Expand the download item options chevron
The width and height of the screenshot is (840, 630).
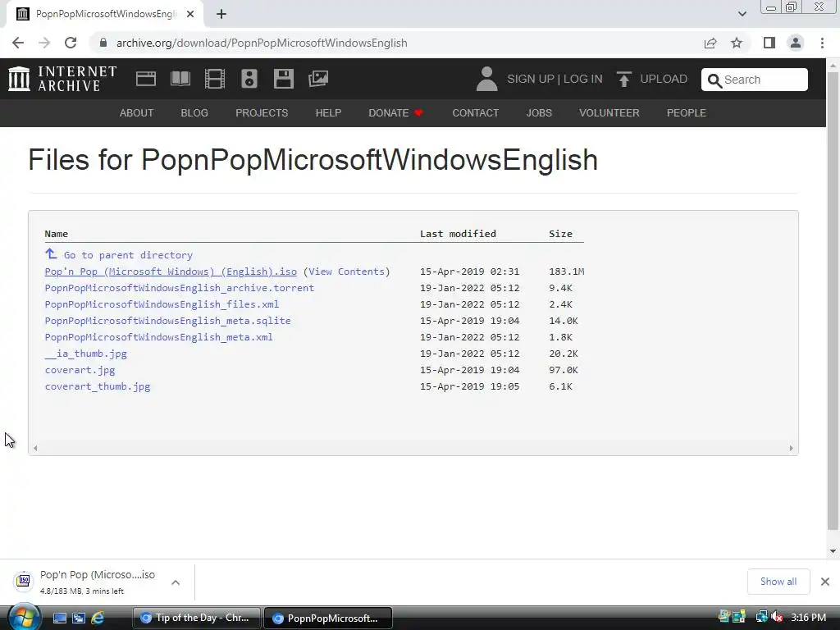[x=176, y=582]
